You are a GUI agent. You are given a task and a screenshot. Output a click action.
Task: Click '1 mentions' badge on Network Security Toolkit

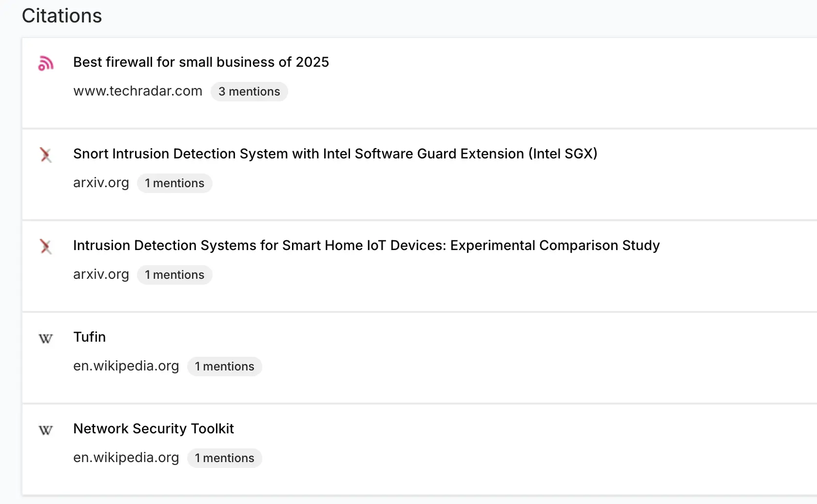(225, 458)
